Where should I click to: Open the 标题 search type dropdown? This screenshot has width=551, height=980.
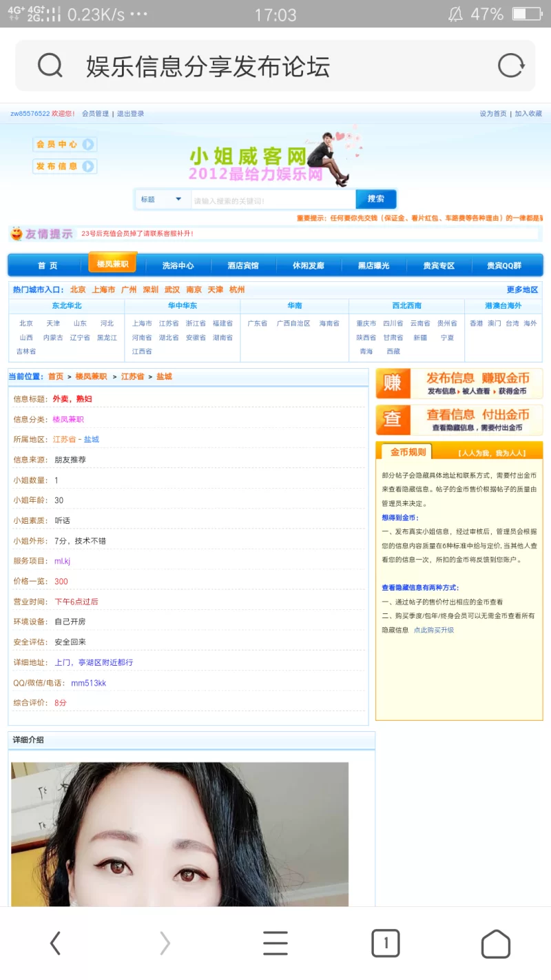pyautogui.click(x=162, y=199)
